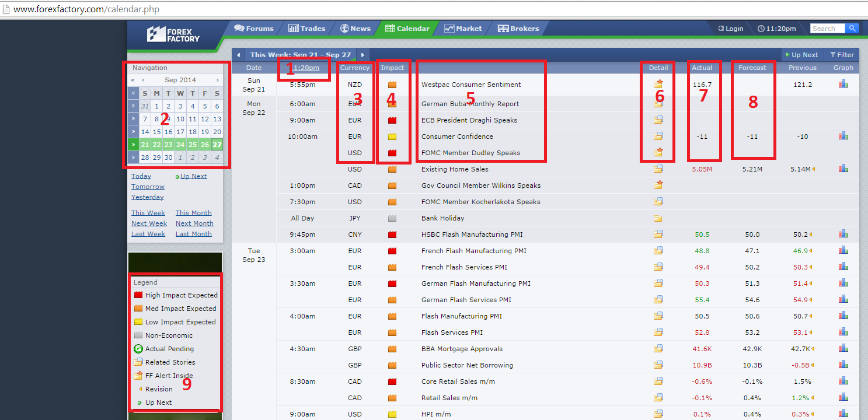Open graph icon for HSBC Flash Manufacturing PMI

(843, 234)
